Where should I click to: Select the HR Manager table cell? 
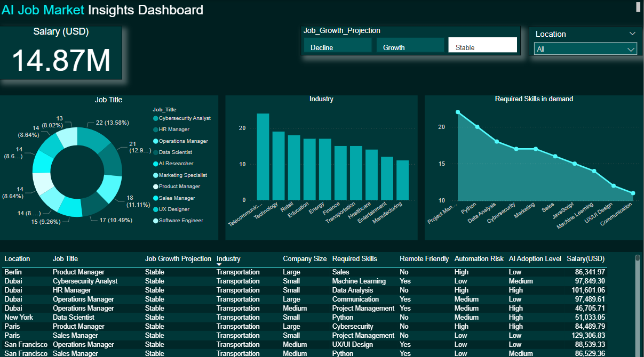point(72,290)
